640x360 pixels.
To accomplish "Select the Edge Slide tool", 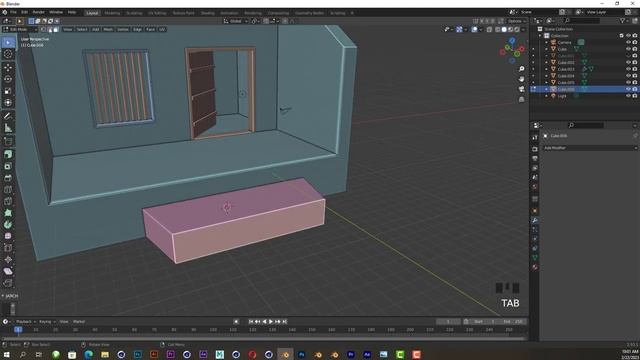I will [8, 248].
